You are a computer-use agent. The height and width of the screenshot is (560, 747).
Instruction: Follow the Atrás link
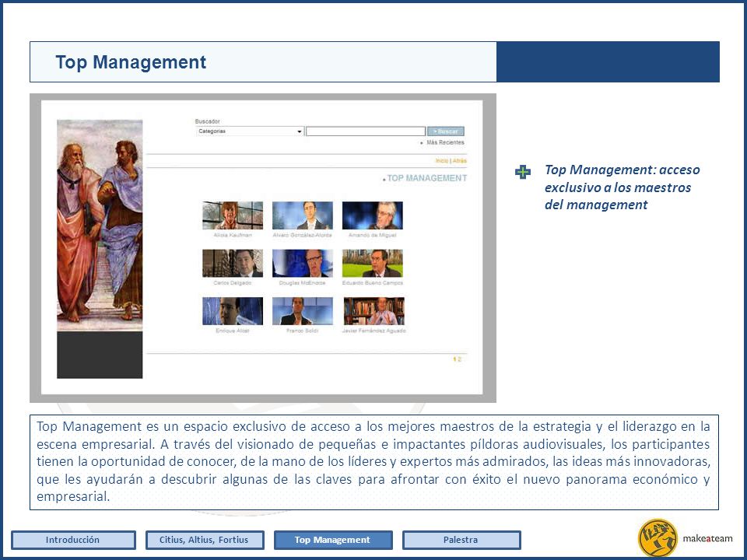click(x=460, y=161)
